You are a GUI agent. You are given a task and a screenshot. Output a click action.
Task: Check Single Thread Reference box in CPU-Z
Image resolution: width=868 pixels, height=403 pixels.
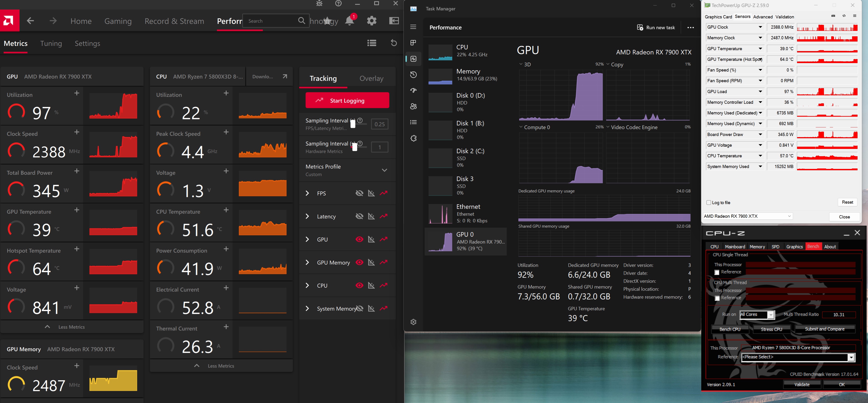click(x=717, y=272)
